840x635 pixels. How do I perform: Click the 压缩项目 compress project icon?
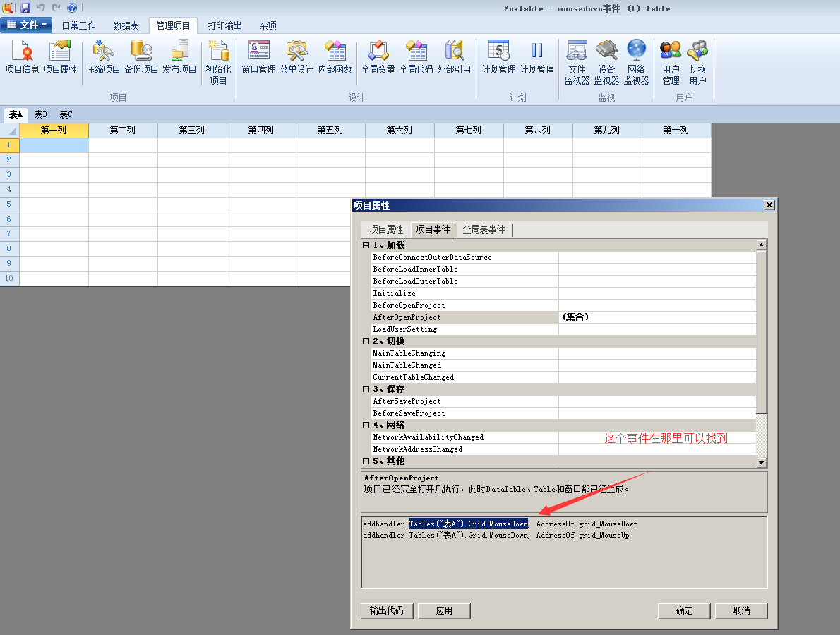[x=103, y=57]
